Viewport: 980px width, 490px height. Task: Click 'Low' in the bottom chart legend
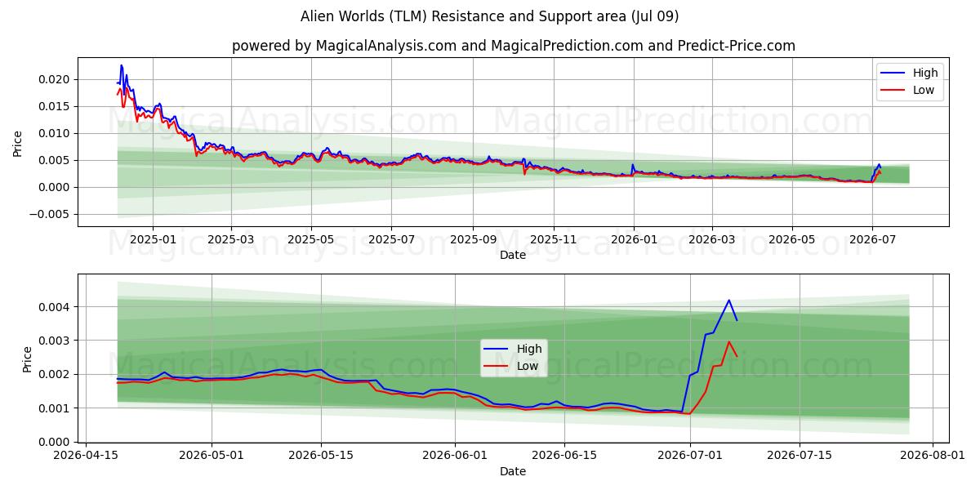click(x=527, y=366)
